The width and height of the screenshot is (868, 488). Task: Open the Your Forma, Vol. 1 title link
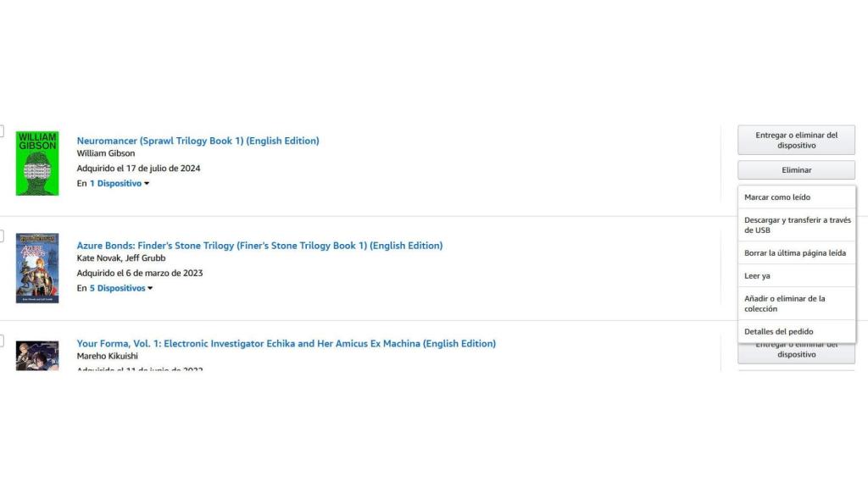pos(287,343)
